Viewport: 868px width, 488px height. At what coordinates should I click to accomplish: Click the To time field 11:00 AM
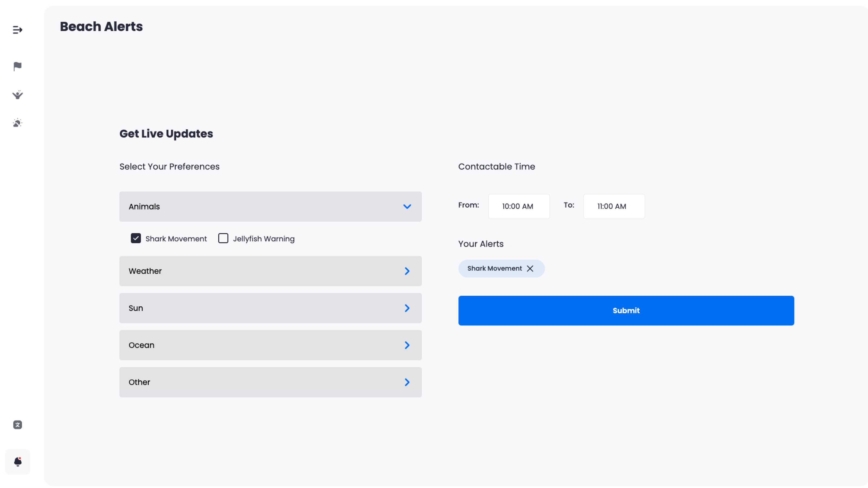614,206
